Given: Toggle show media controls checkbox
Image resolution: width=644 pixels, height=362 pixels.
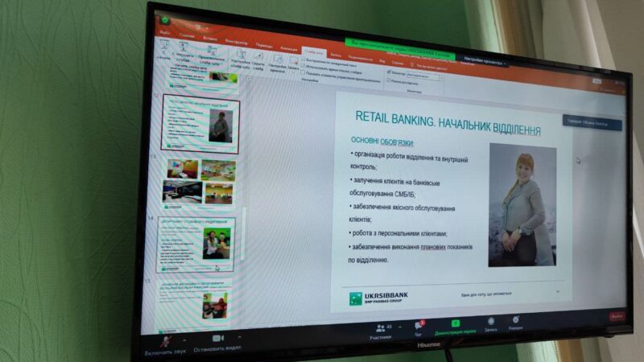Looking at the screenshot, I should 303,72.
